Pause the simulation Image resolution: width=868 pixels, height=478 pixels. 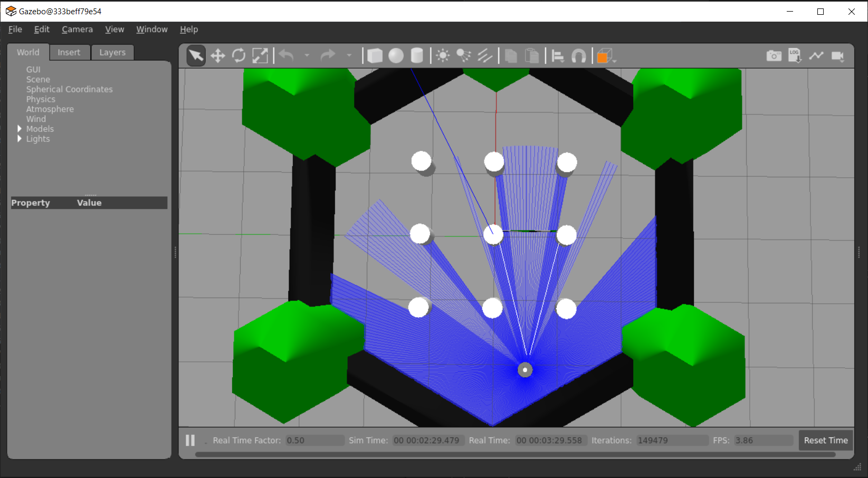pyautogui.click(x=190, y=440)
